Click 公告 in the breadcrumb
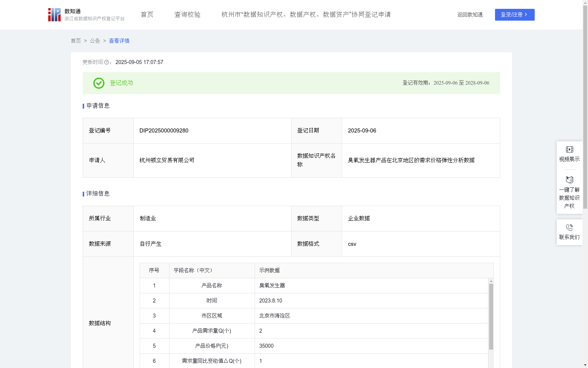 point(95,41)
